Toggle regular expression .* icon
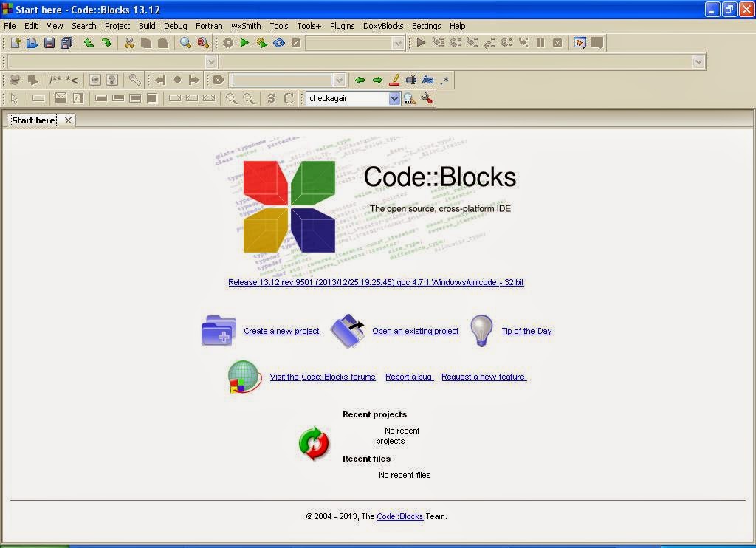This screenshot has height=548, width=756. [444, 80]
